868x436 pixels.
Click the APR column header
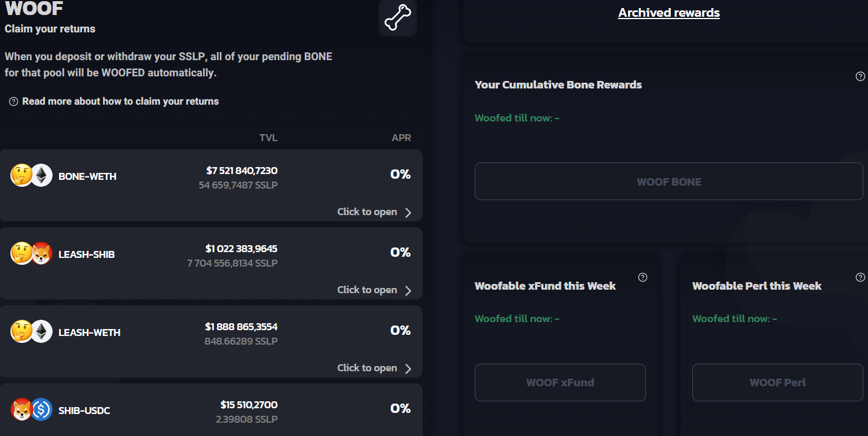pyautogui.click(x=401, y=138)
